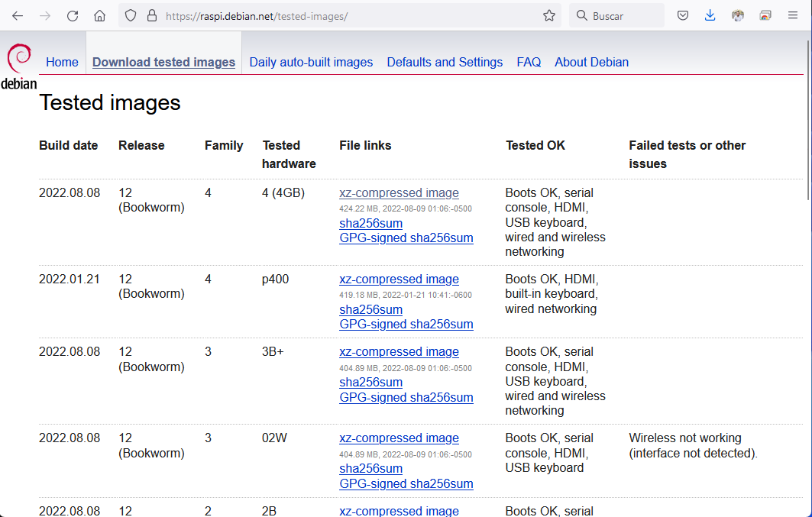Open the Firefox hamburger menu
Viewport: 812px width, 517px height.
[792, 15]
